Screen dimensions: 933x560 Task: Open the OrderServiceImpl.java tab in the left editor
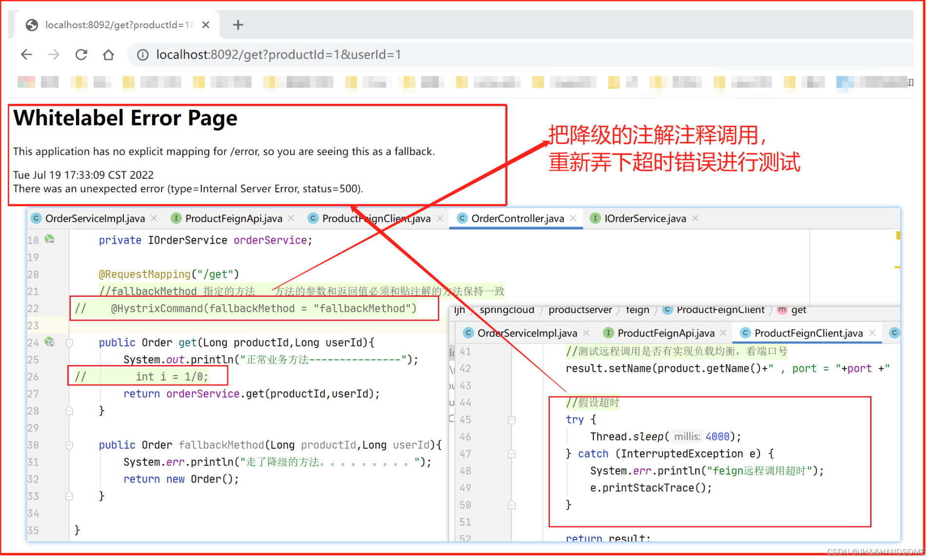coord(95,218)
